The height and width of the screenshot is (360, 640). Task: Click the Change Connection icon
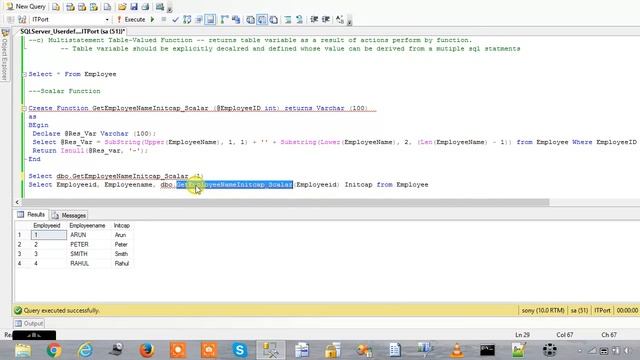point(22,20)
